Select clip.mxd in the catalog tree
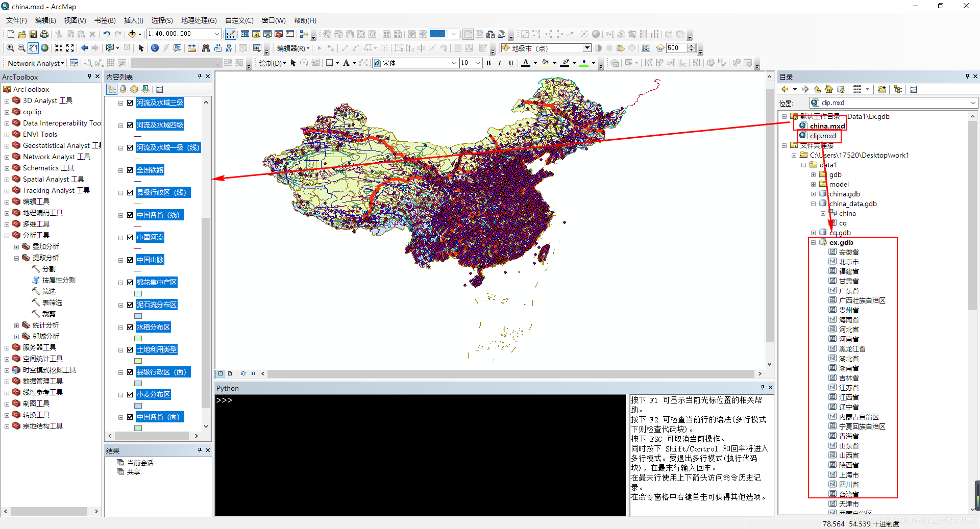 (x=822, y=136)
